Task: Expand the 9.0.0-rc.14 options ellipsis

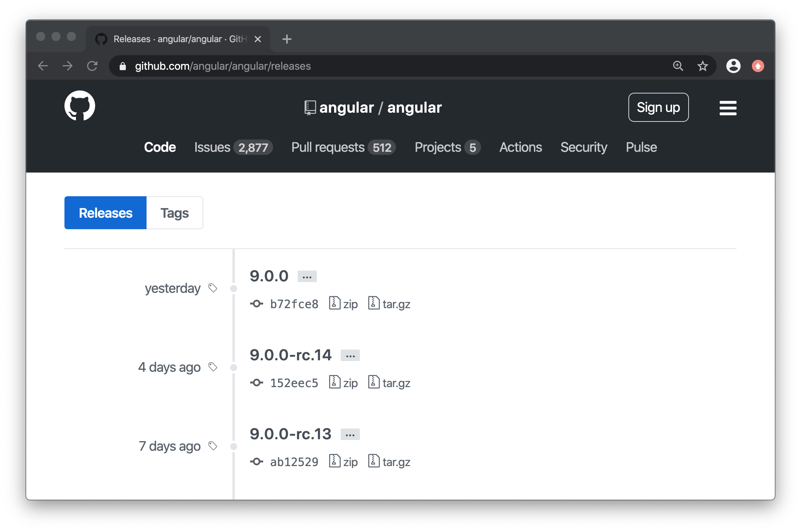Action: click(350, 355)
